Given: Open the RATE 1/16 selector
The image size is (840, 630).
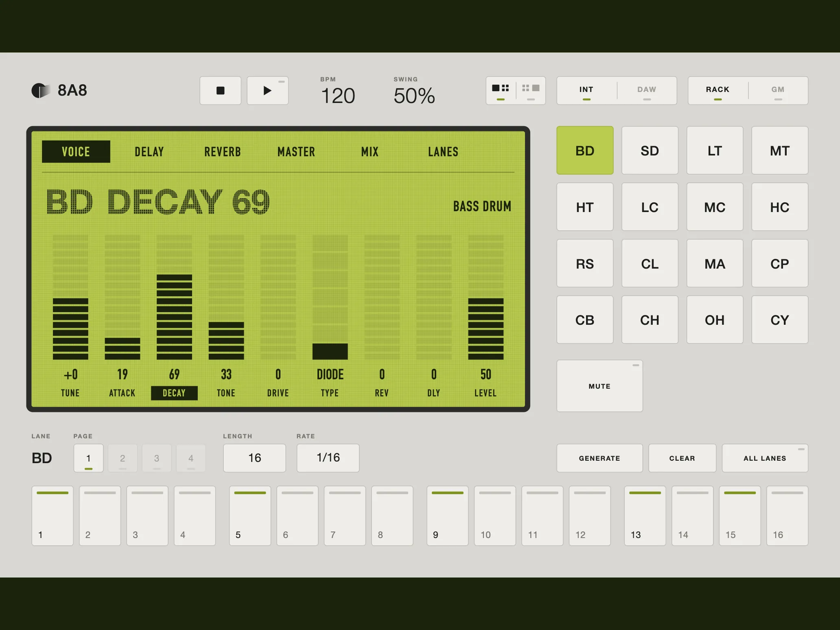Looking at the screenshot, I should [x=328, y=458].
